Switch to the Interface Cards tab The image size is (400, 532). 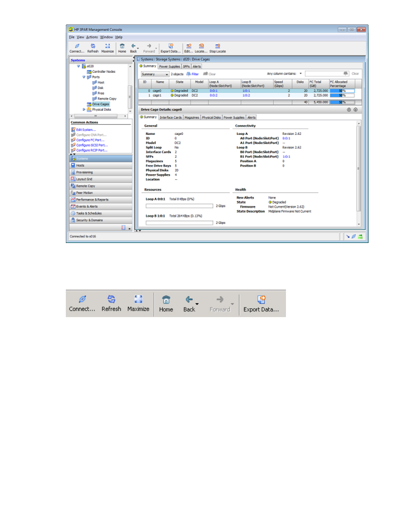[x=171, y=117]
